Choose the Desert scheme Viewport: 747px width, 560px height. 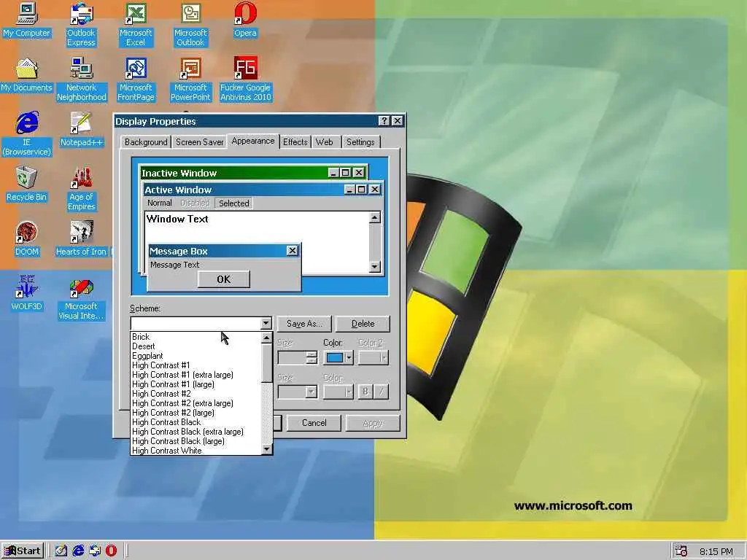[x=196, y=346]
